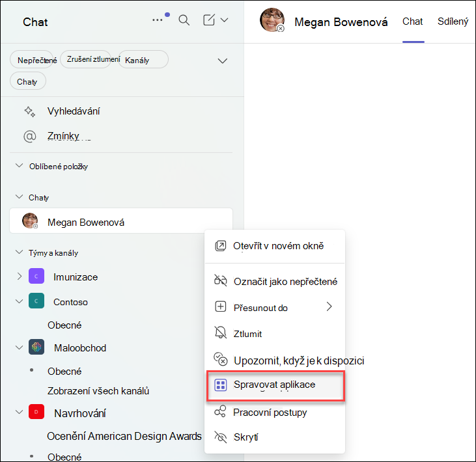The width and height of the screenshot is (476, 462).
Task: Click the workflows Pracovní postupy icon
Action: [x=220, y=412]
